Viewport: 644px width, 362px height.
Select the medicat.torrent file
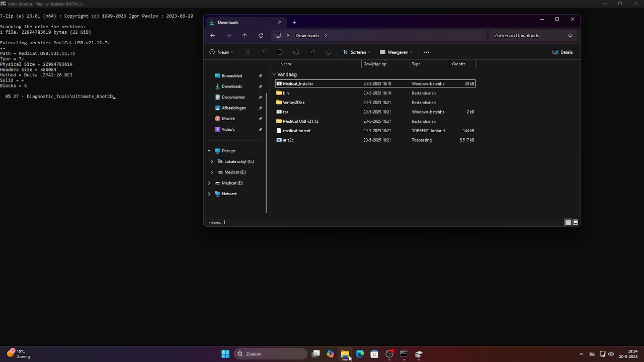(x=375, y=131)
